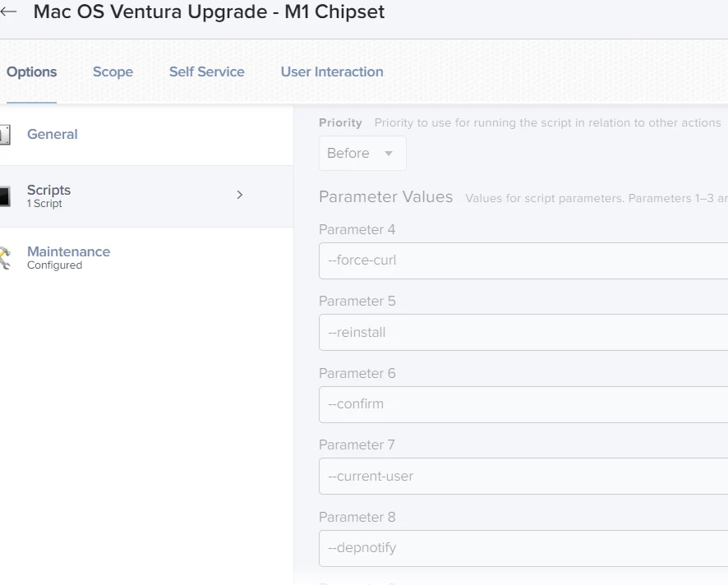Click the Parameter 5 label

[x=357, y=301]
